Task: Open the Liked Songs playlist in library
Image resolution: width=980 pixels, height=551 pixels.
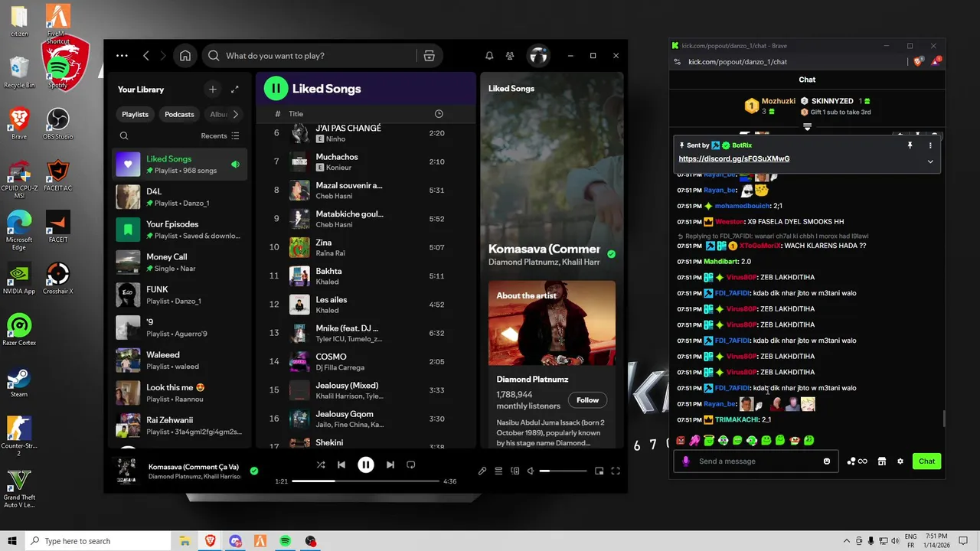Action: point(180,165)
